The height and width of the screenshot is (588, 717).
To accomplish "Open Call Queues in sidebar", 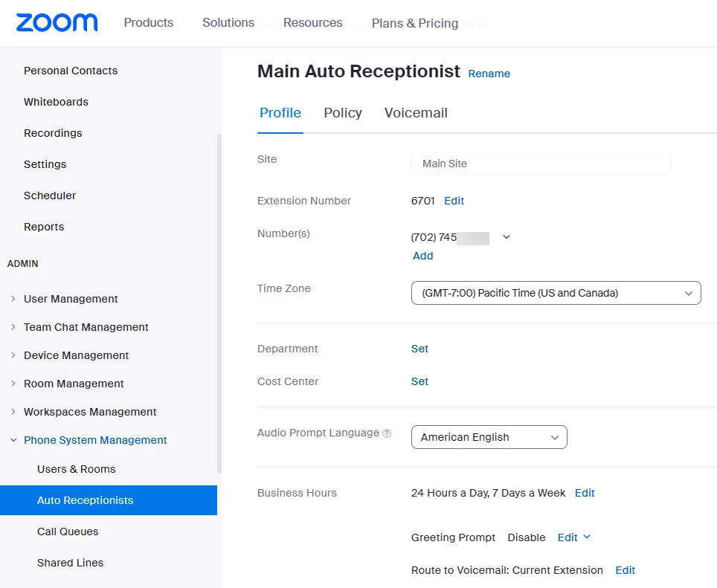I will pyautogui.click(x=68, y=532).
